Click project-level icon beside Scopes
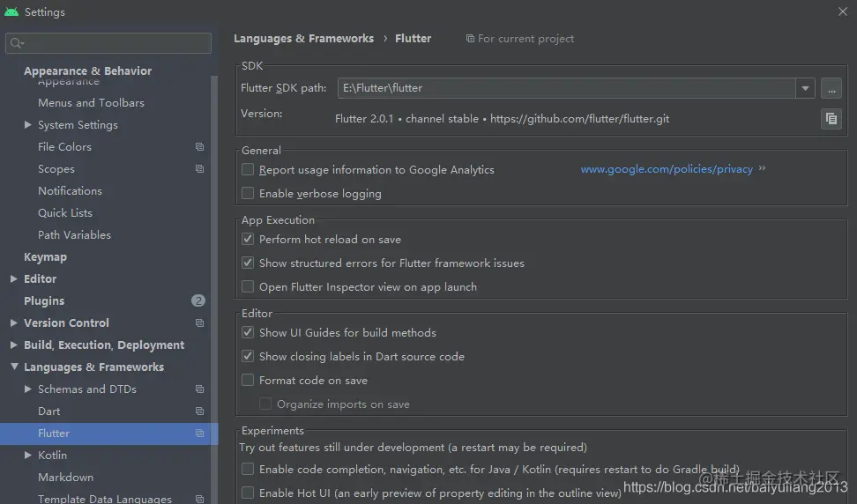 199,168
